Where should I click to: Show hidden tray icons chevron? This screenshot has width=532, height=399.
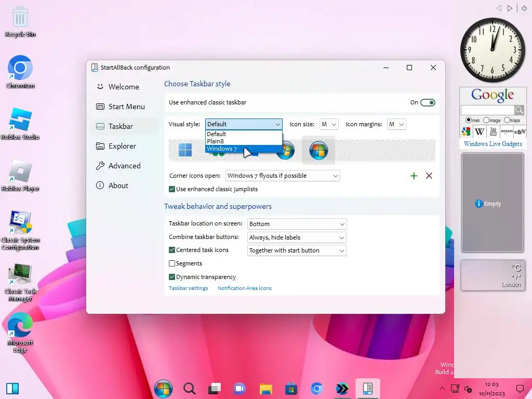pyautogui.click(x=442, y=389)
